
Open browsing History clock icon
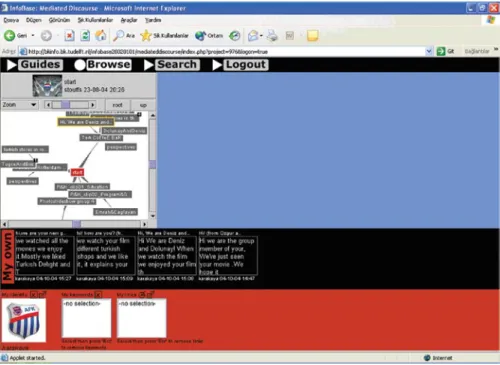tap(235, 36)
